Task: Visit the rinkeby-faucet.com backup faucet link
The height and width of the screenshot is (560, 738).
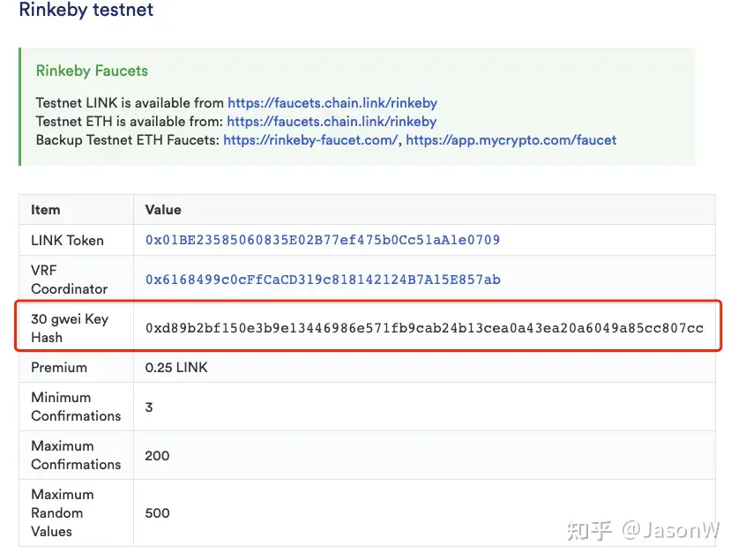Action: pos(310,140)
